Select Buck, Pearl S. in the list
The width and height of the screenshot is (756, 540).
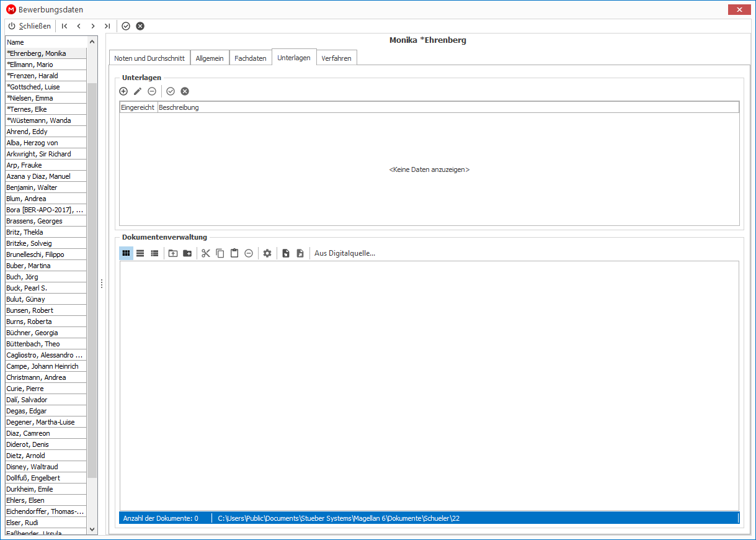46,288
